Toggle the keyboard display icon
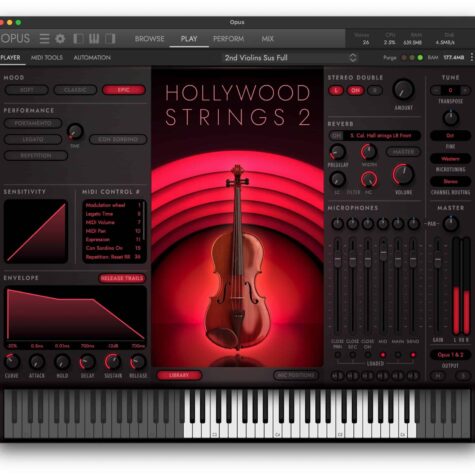 tap(94, 39)
